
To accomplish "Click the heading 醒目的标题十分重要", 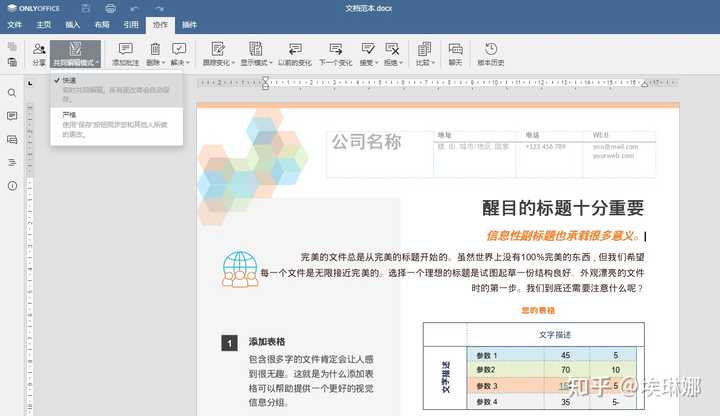I will pyautogui.click(x=563, y=208).
